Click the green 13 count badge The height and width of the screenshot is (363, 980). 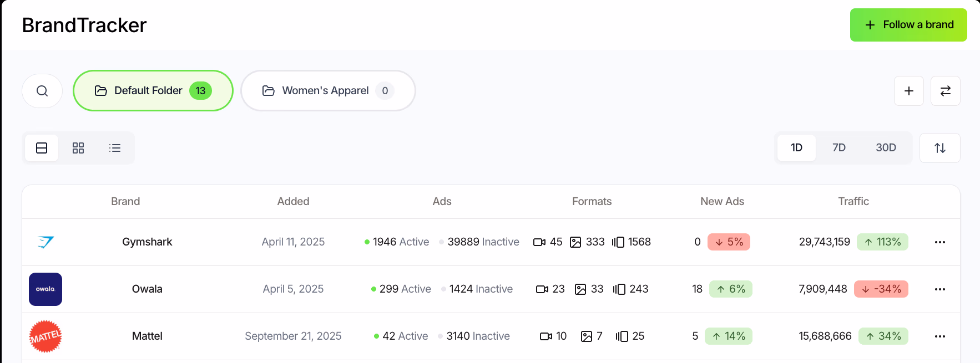pyautogui.click(x=200, y=91)
